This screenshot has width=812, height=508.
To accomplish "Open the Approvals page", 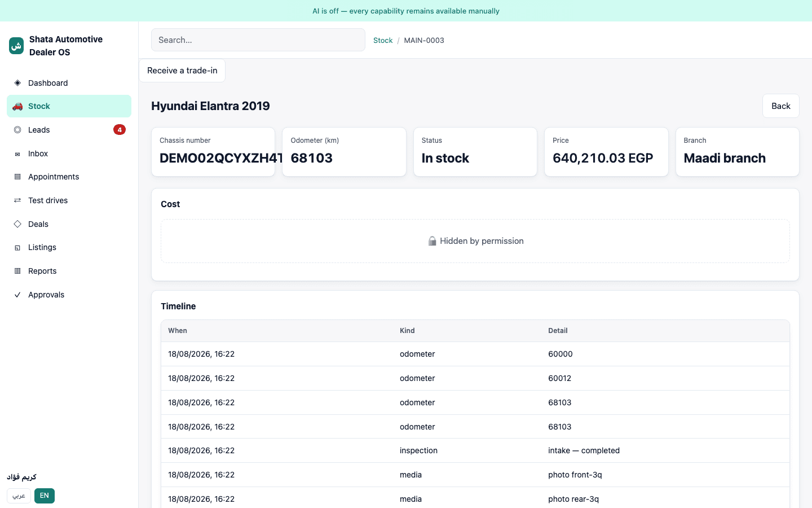I will coord(69,295).
